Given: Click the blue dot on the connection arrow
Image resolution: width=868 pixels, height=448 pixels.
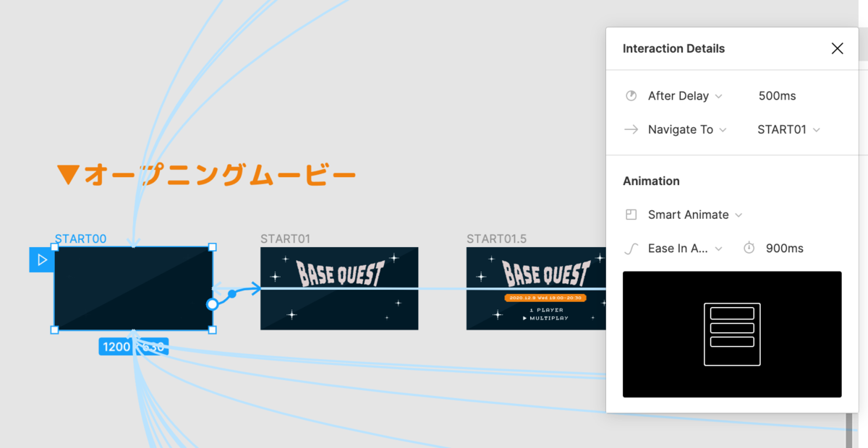Looking at the screenshot, I should point(232,294).
